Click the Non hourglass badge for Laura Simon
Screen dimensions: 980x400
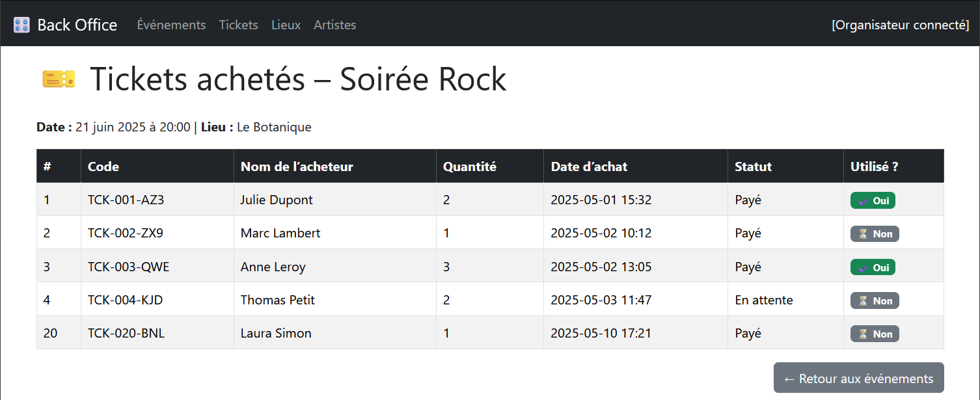875,334
